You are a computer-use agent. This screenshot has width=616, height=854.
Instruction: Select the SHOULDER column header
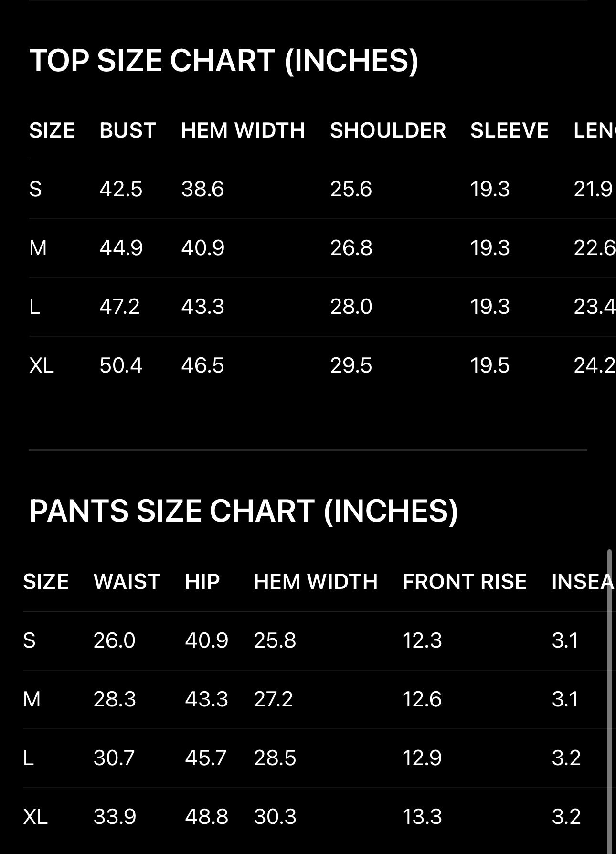tap(388, 130)
